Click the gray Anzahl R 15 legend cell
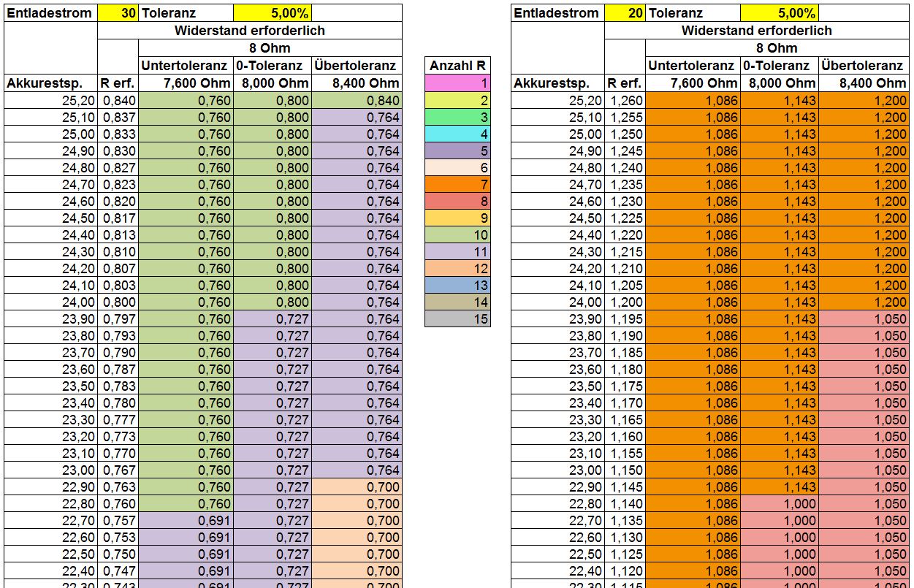Viewport: 914px width, 588px height. click(457, 318)
